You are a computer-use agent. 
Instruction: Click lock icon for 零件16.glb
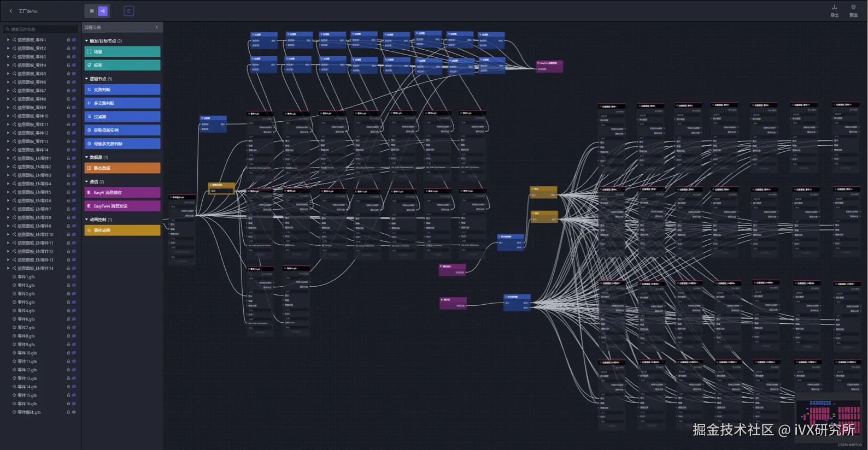[x=68, y=404]
